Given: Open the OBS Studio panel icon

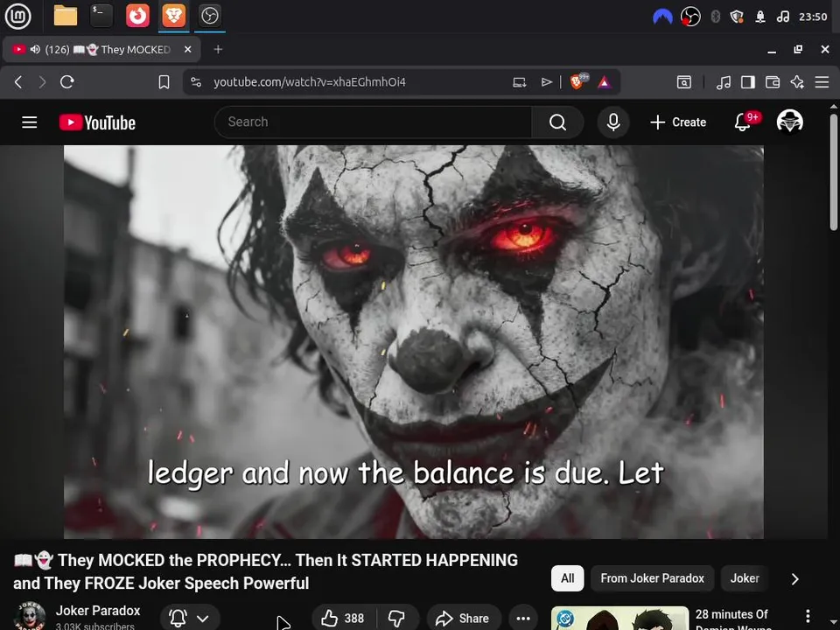Looking at the screenshot, I should [x=209, y=16].
